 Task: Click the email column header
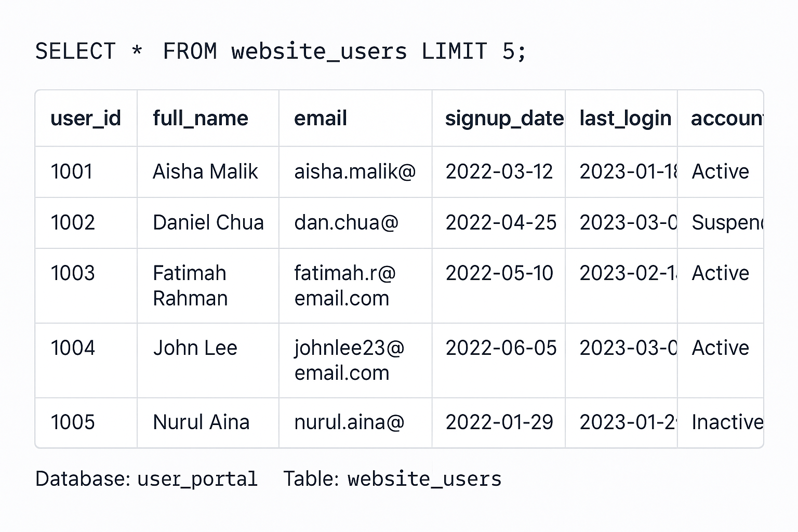[x=321, y=118]
